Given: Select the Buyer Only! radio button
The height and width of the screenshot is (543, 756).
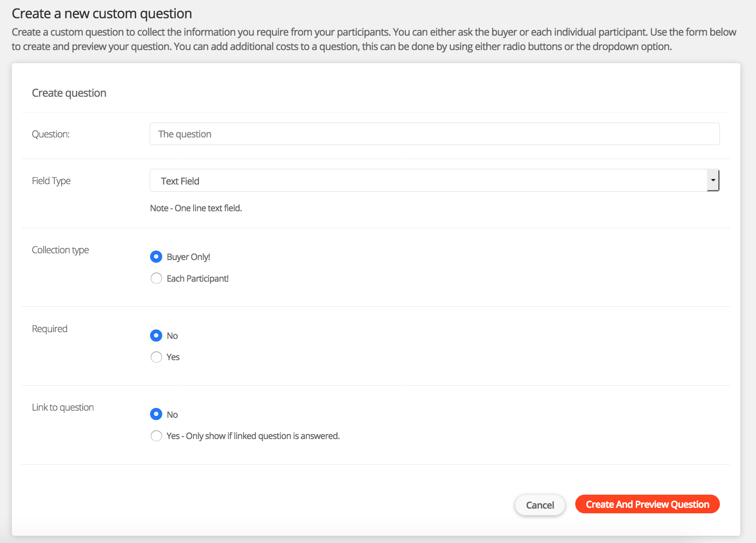Looking at the screenshot, I should 156,257.
